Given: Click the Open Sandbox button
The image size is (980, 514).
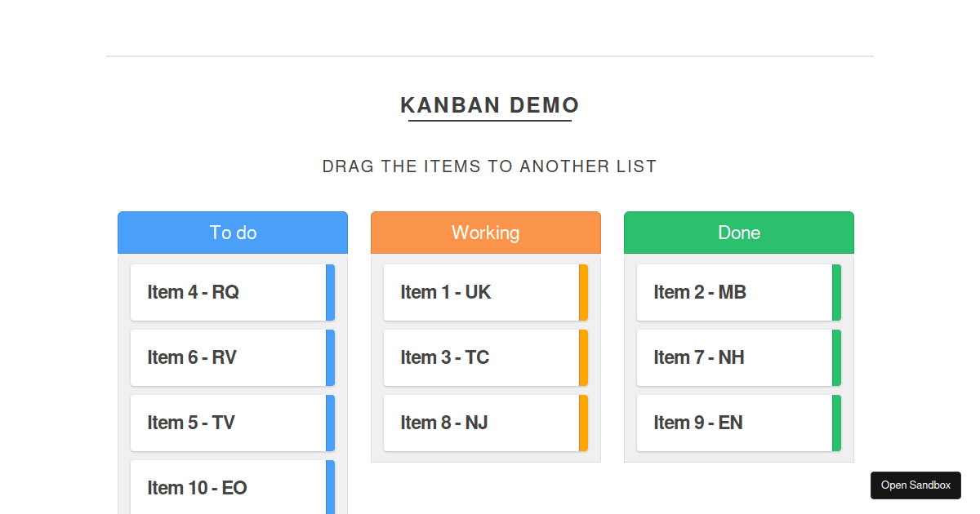Looking at the screenshot, I should pyautogui.click(x=915, y=485).
